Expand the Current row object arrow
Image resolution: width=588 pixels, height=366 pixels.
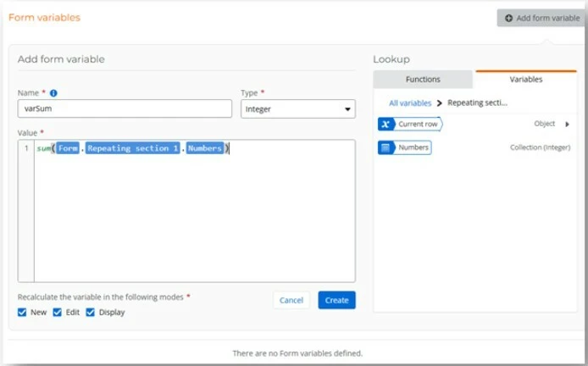click(568, 125)
